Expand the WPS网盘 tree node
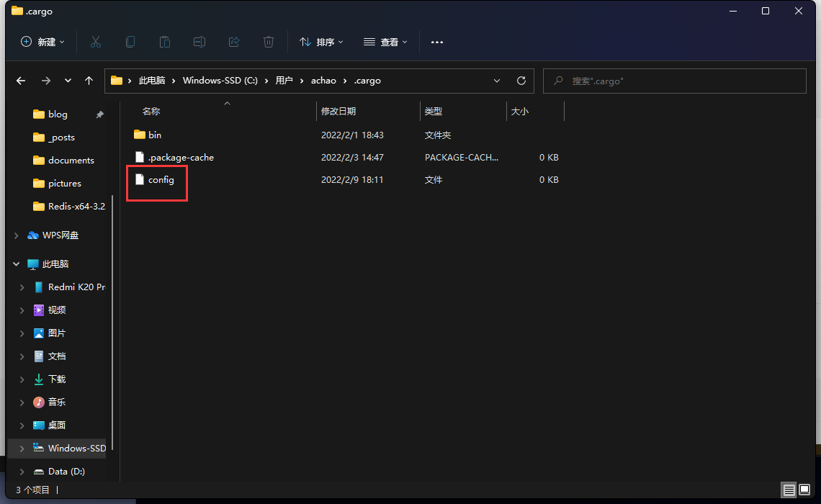The width and height of the screenshot is (821, 504). 17,235
